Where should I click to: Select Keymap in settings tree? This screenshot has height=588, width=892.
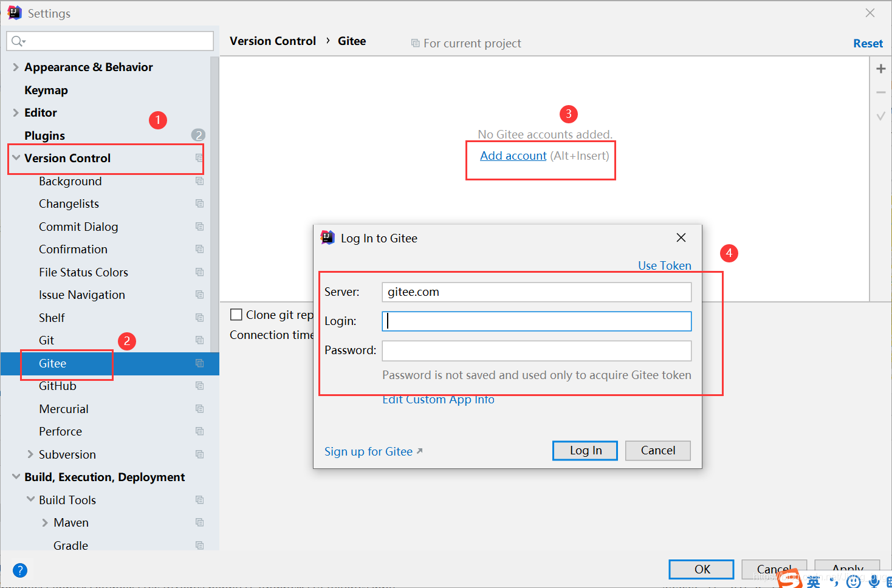pos(46,90)
